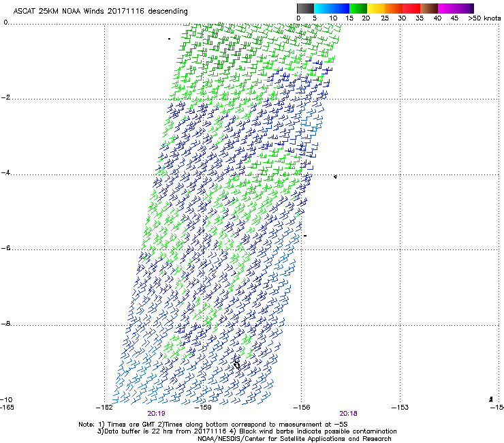
Task: Click the '10' legend scale number
Action: (333, 18)
